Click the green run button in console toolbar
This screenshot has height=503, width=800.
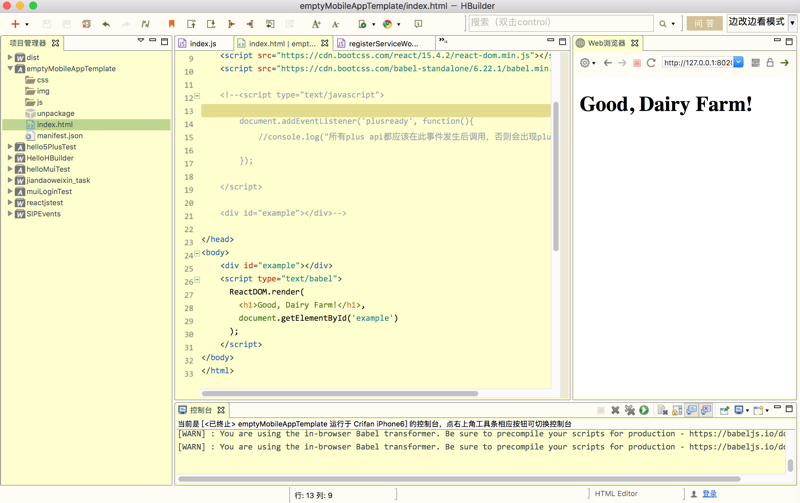coord(644,410)
